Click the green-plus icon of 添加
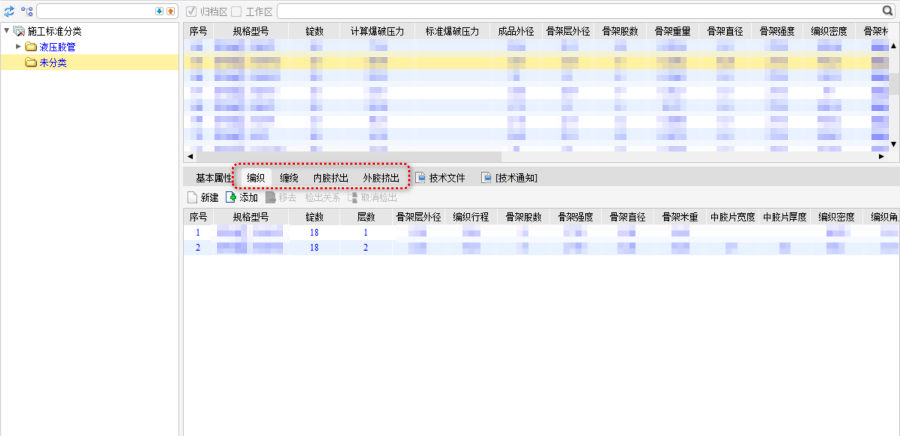 pos(231,197)
